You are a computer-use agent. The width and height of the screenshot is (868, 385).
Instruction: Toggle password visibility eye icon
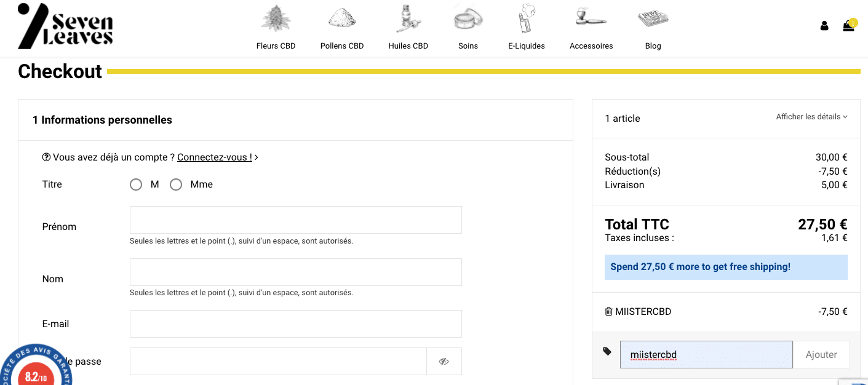click(x=444, y=362)
